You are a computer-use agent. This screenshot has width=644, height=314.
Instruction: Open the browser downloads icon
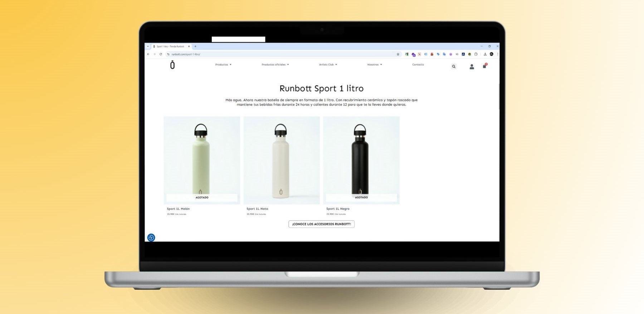click(x=485, y=54)
